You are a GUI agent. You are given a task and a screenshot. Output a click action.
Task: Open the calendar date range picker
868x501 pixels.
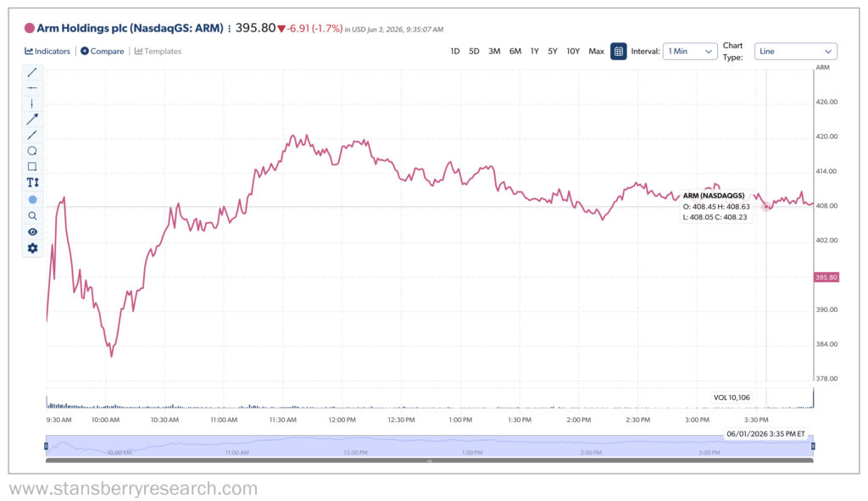pos(618,52)
